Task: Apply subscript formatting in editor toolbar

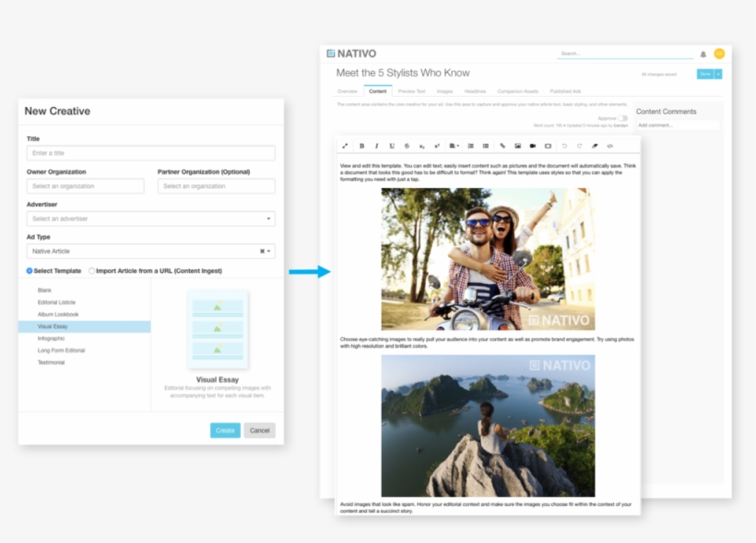Action: (x=422, y=146)
